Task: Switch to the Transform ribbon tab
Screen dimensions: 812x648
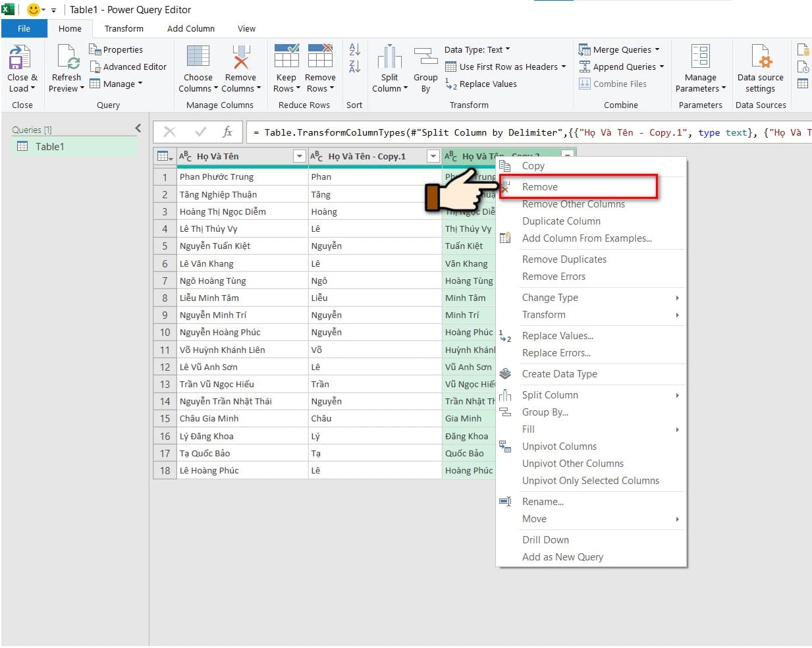Action: pyautogui.click(x=124, y=28)
